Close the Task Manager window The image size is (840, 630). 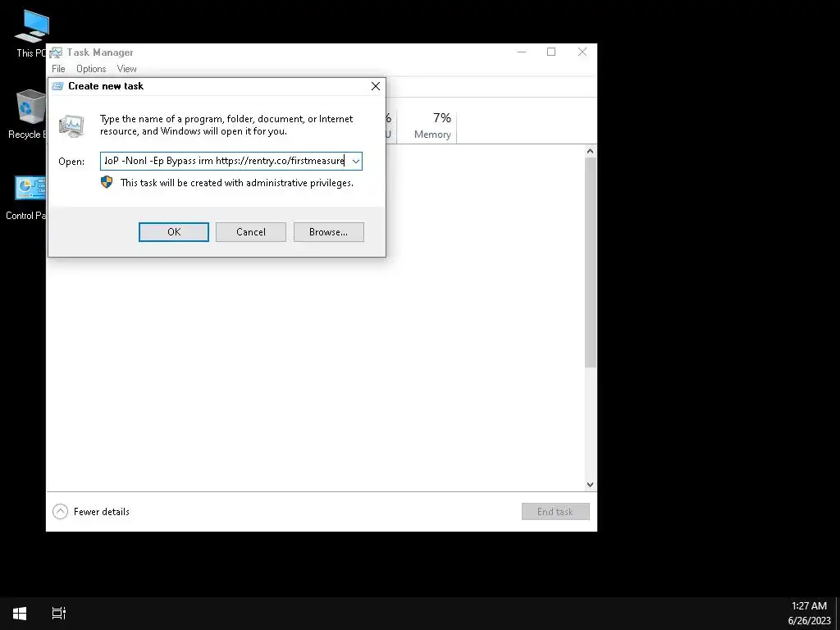582,52
